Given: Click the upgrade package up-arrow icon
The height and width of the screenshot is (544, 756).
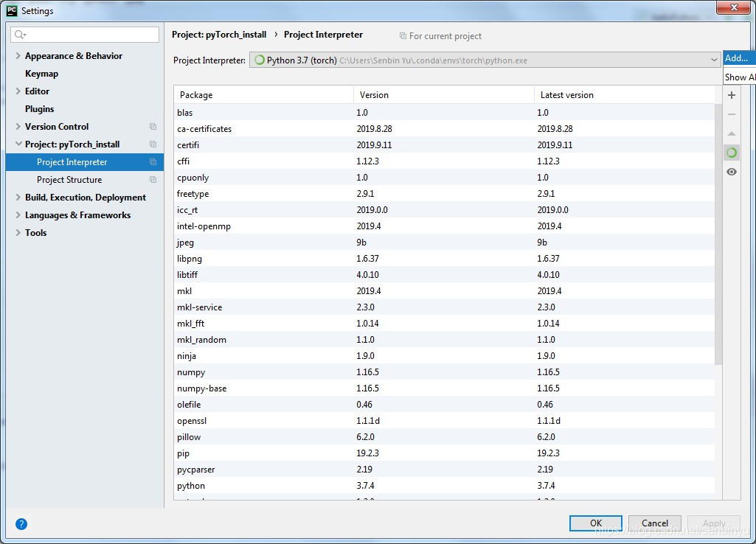Looking at the screenshot, I should [732, 133].
